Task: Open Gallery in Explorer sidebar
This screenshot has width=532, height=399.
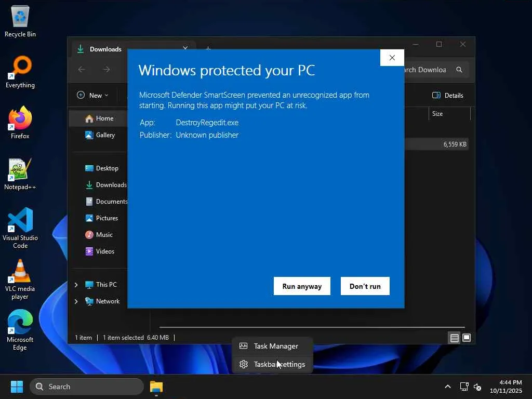Action: pyautogui.click(x=99, y=135)
